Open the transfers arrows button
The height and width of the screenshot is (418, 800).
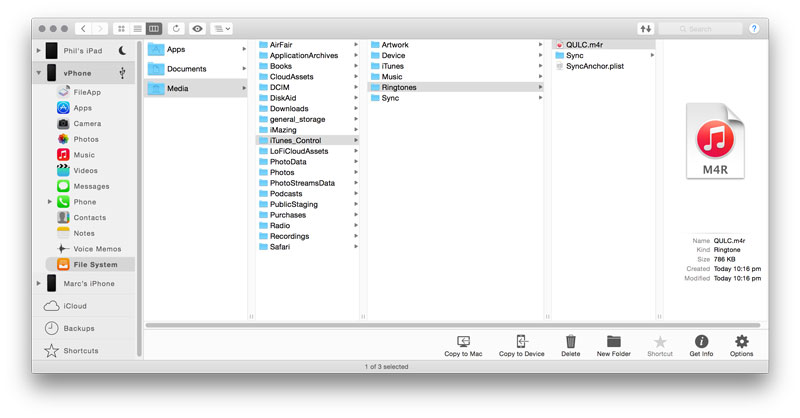[645, 29]
